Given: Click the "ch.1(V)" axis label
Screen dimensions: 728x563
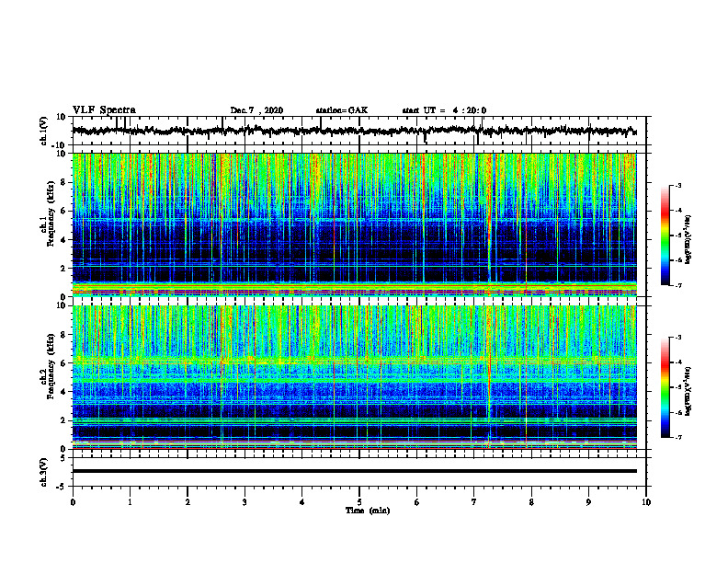Looking at the screenshot, I should tap(44, 131).
